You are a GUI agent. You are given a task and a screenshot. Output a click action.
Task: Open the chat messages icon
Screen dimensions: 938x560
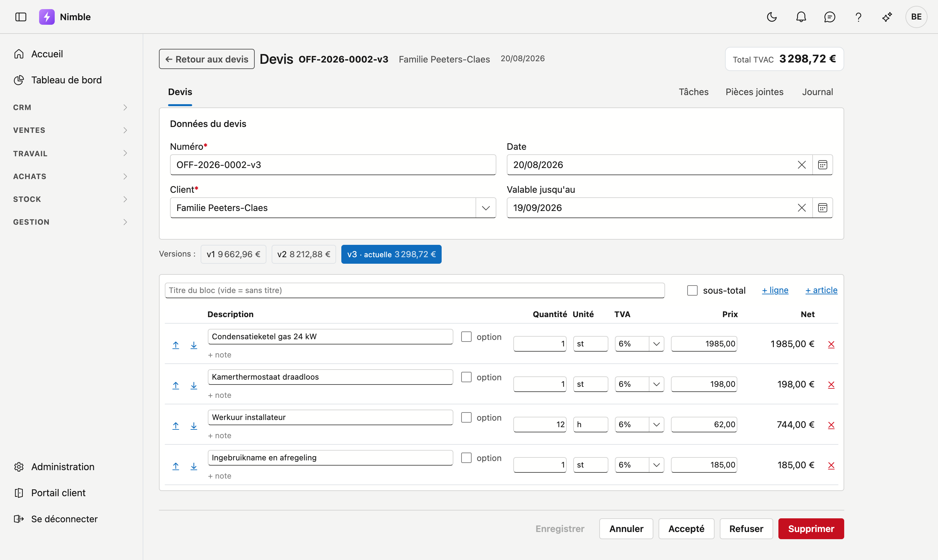click(x=830, y=17)
